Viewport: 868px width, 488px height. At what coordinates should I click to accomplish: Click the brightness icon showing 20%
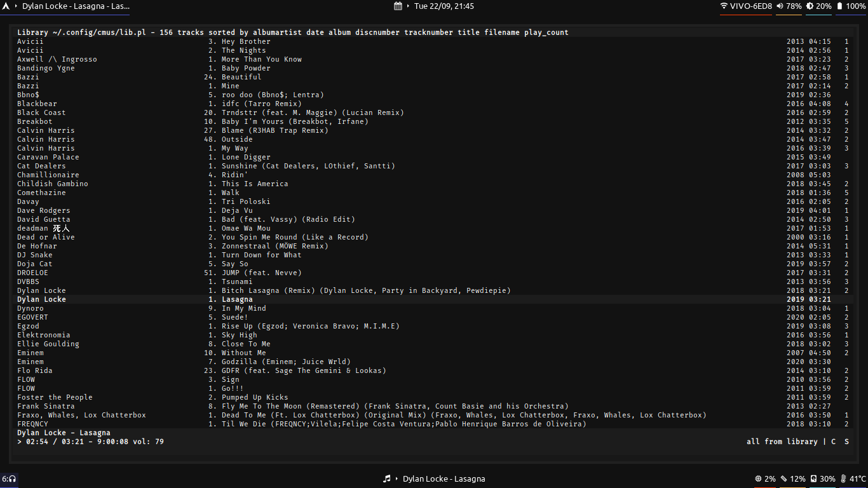pyautogui.click(x=810, y=6)
